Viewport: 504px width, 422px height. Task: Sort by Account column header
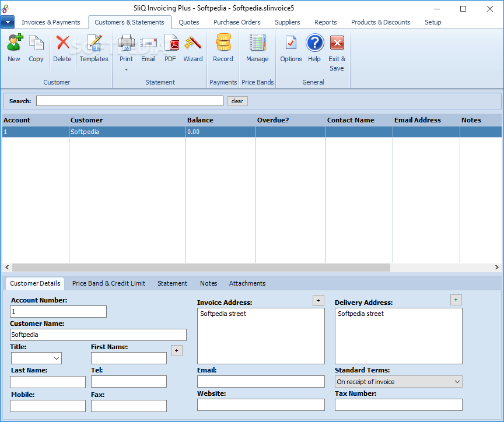coord(36,120)
